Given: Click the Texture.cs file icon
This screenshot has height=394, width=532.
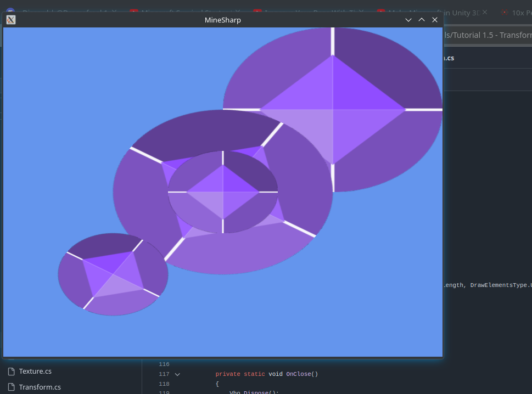Looking at the screenshot, I should point(11,372).
